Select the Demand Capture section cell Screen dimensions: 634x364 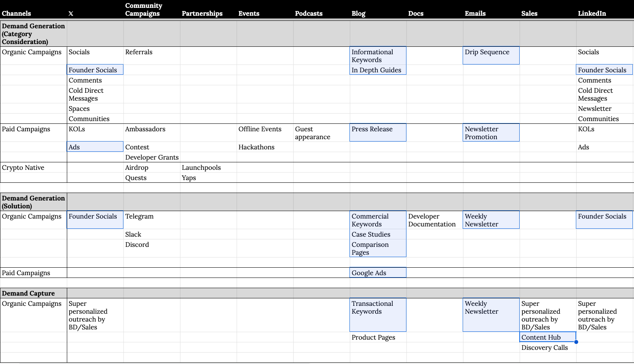pyautogui.click(x=33, y=293)
